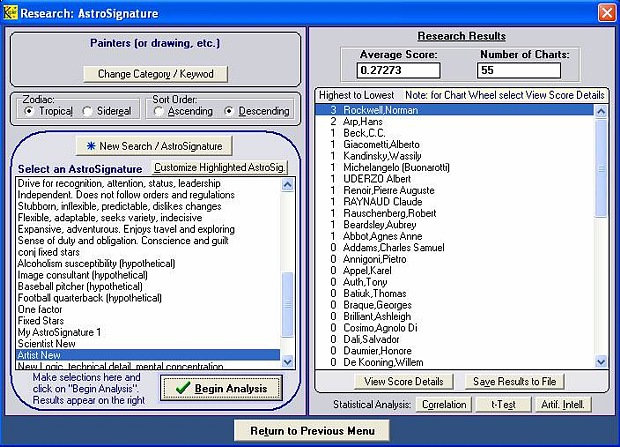620x447 pixels.
Task: Return to Previous Menu
Action: coord(311,431)
